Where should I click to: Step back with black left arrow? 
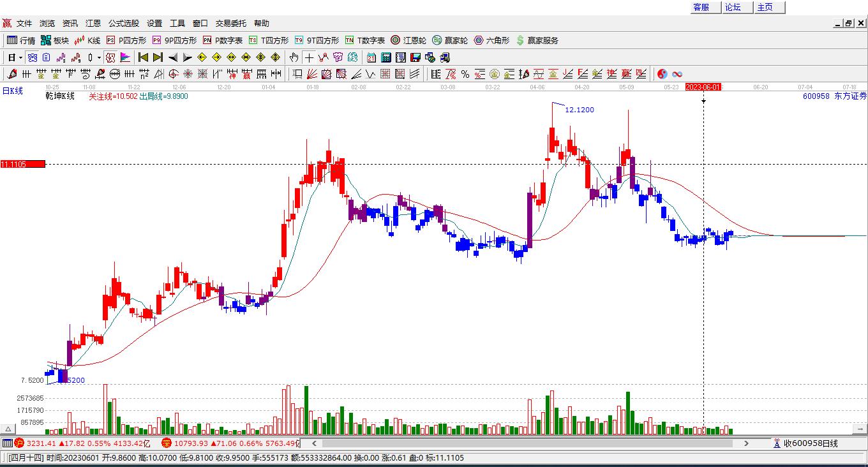tap(173, 57)
